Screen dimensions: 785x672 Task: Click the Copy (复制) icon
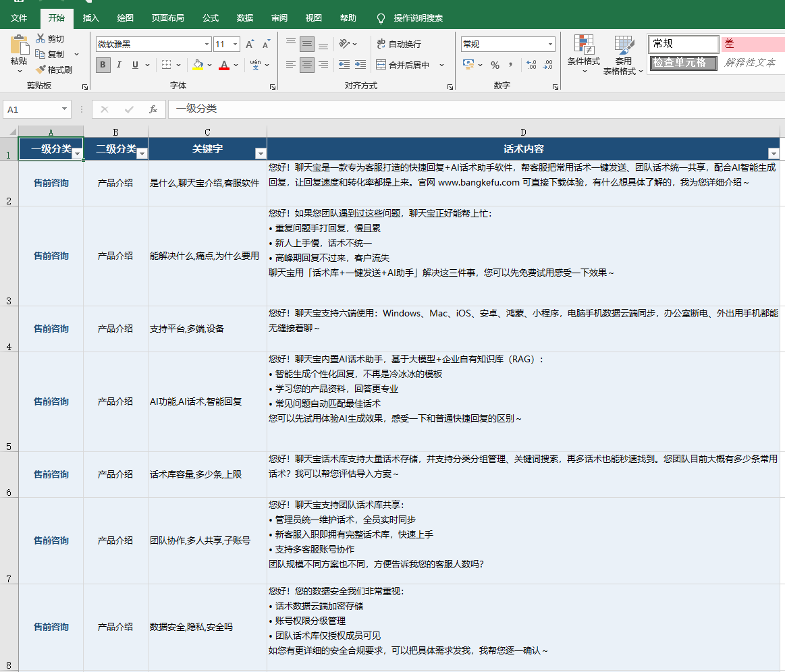tap(40, 54)
